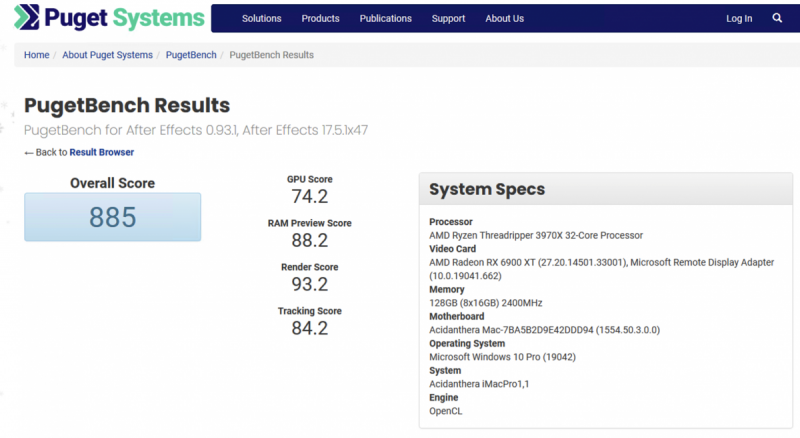
Task: Open About Puget Systems breadcrumb
Action: (x=107, y=55)
